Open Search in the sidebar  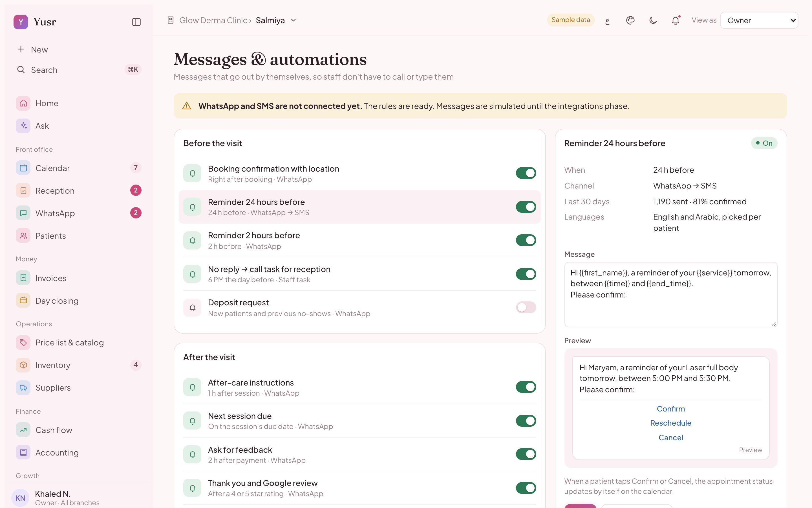[x=78, y=69]
